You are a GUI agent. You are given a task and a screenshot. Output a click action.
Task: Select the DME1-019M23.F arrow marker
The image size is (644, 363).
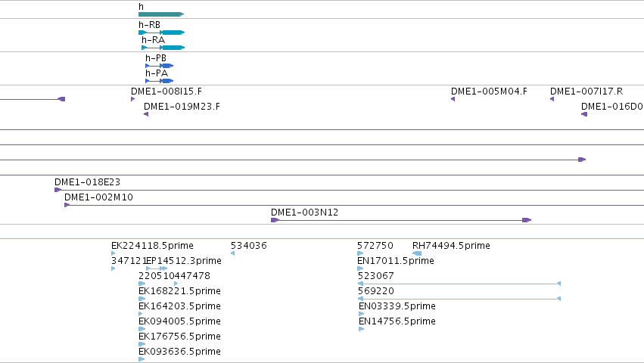point(146,114)
